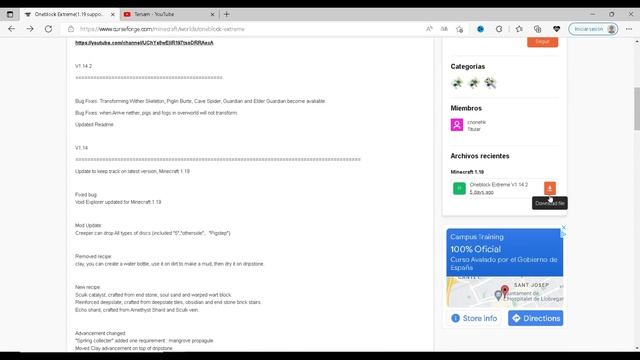Open the Collections icon
Screen dimensions: 640x360
538,29
